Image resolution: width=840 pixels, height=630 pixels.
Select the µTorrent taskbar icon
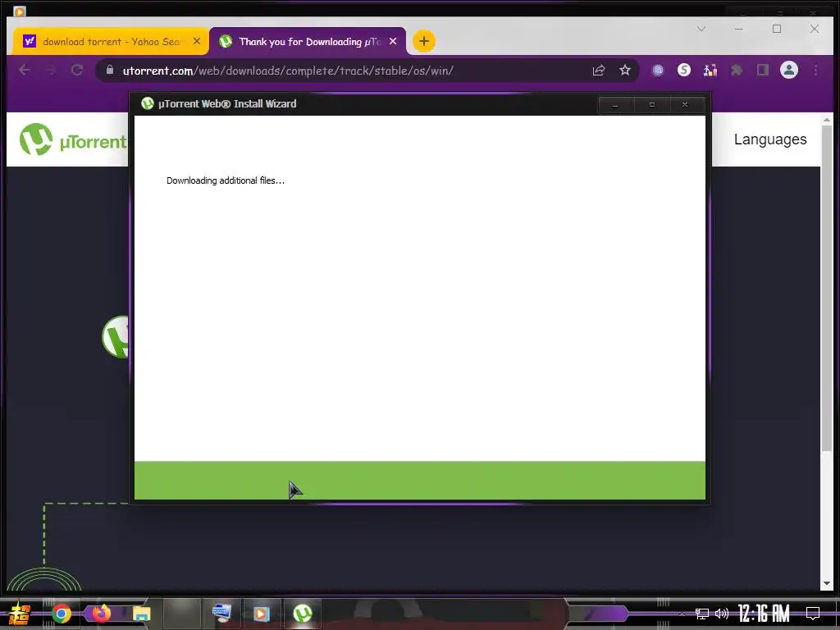[x=303, y=614]
